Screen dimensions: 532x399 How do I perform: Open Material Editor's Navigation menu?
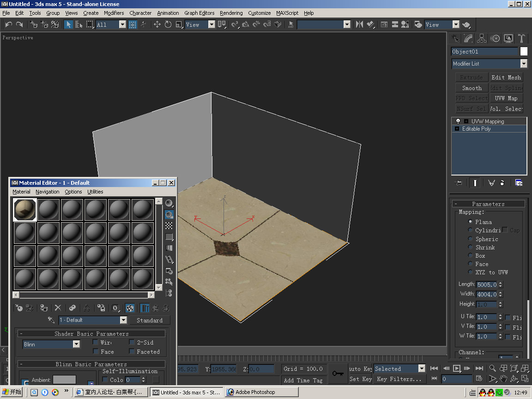[x=47, y=192]
